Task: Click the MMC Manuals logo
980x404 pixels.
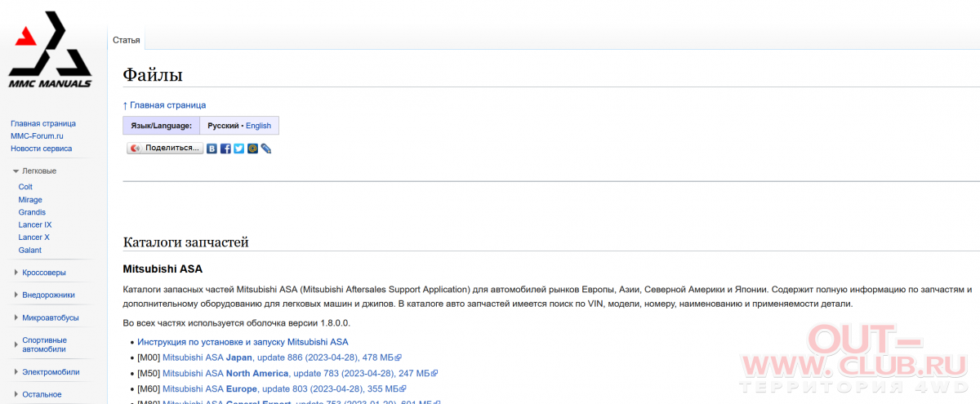Action: click(x=50, y=51)
